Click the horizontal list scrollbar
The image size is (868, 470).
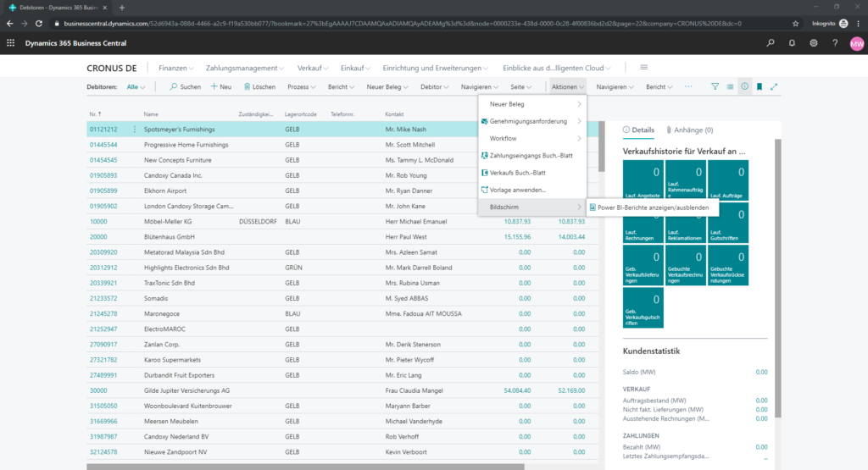click(305, 467)
